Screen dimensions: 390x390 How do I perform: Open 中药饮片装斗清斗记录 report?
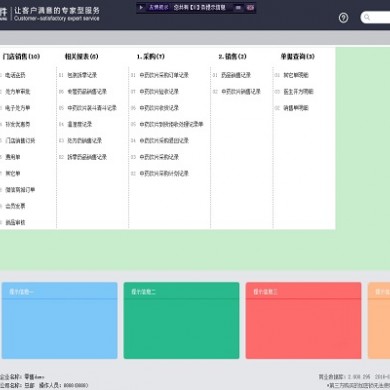pos(92,108)
